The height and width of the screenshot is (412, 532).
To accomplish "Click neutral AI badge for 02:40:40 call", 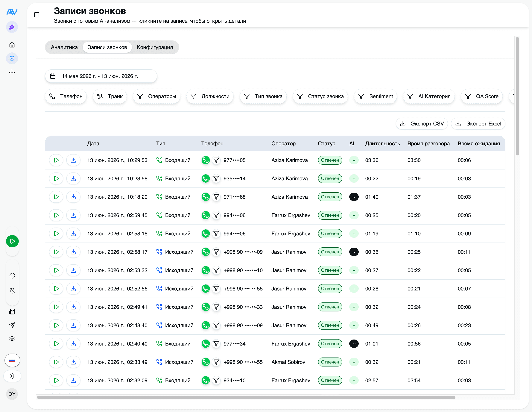I will (x=354, y=344).
